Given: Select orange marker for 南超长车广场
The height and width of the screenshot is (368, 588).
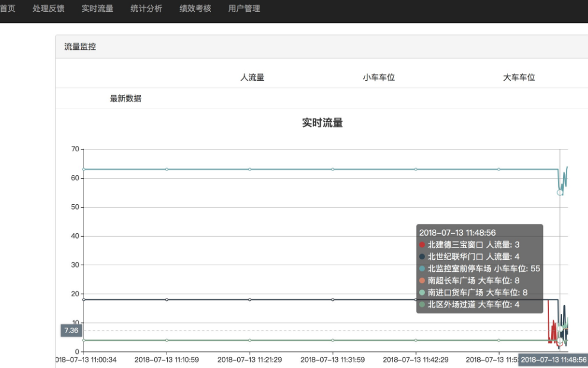Looking at the screenshot, I should click(422, 281).
